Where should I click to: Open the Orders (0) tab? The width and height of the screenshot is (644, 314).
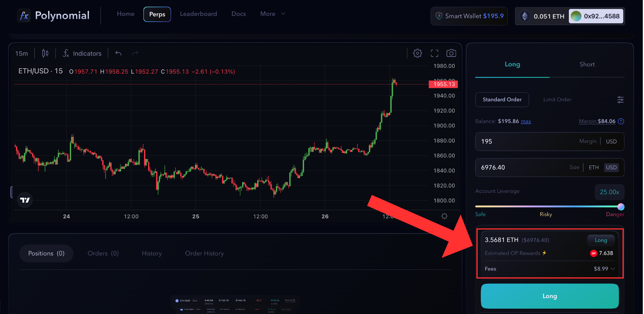pyautogui.click(x=103, y=253)
